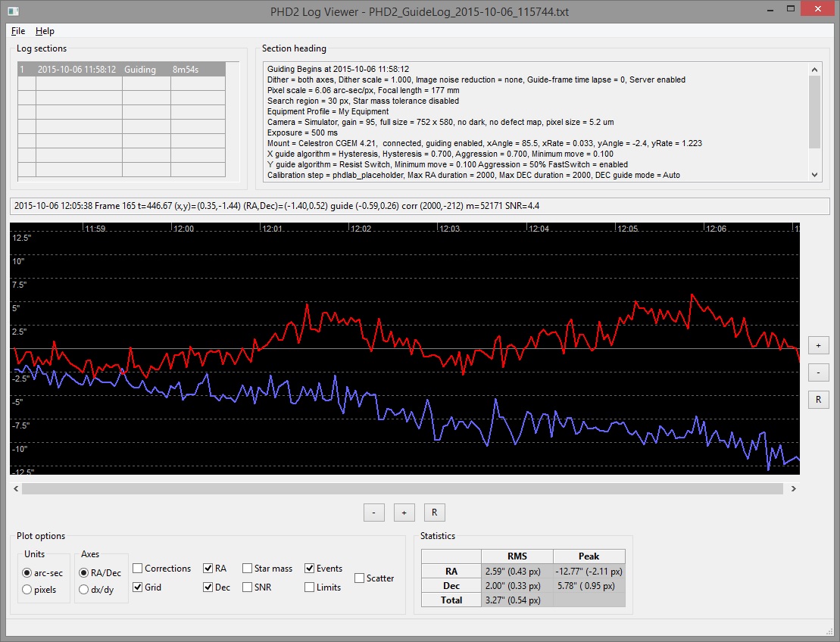
Task: Click the horizontal zoom out minus button
Action: 373,513
